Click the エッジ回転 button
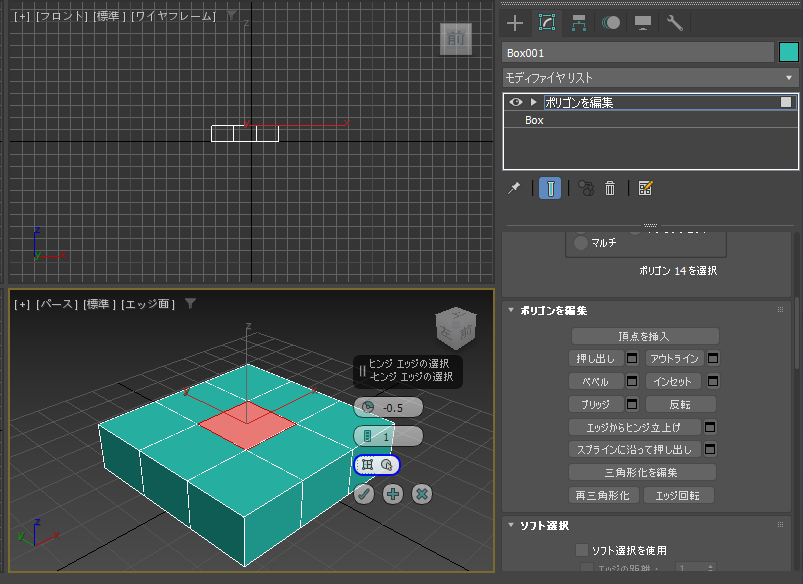 click(678, 495)
